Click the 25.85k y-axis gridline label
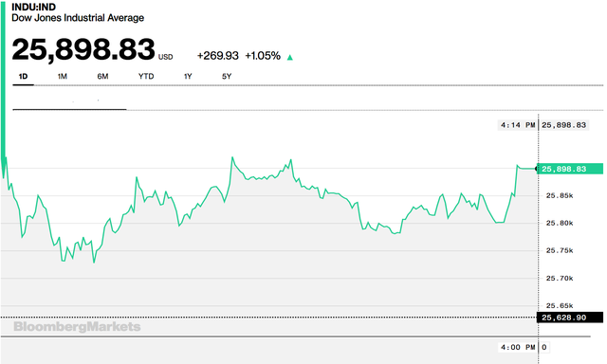The image size is (607, 364). pyautogui.click(x=560, y=195)
